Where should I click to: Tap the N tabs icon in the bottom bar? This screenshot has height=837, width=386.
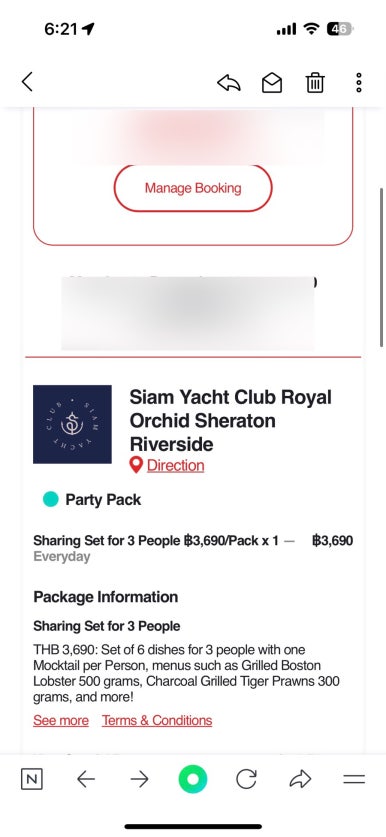pos(31,780)
